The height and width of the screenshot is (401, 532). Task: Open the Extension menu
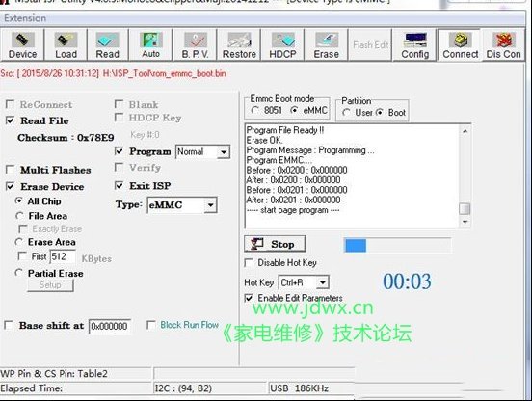(25, 18)
